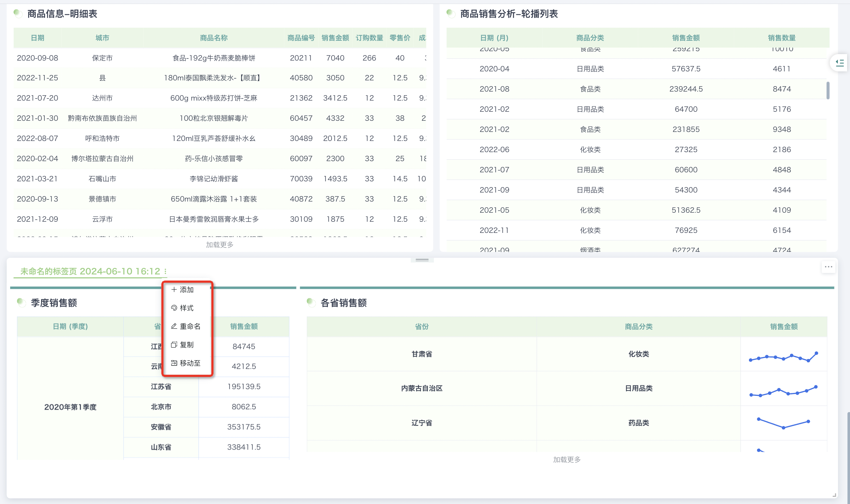Switch to 未命名的标签页 2024-06-10 16:12 tab
The width and height of the screenshot is (850, 504).
click(90, 271)
